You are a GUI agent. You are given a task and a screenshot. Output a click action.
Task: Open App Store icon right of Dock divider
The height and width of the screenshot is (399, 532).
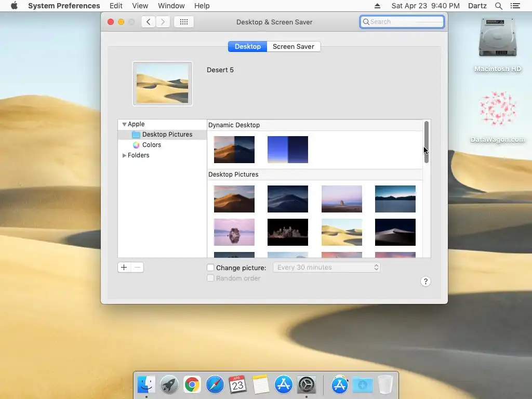pyautogui.click(x=340, y=384)
